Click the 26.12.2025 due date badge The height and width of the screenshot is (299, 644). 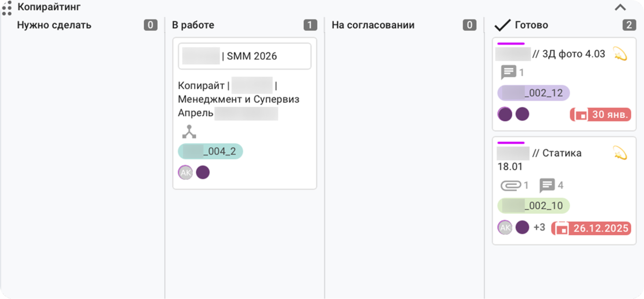[591, 228]
